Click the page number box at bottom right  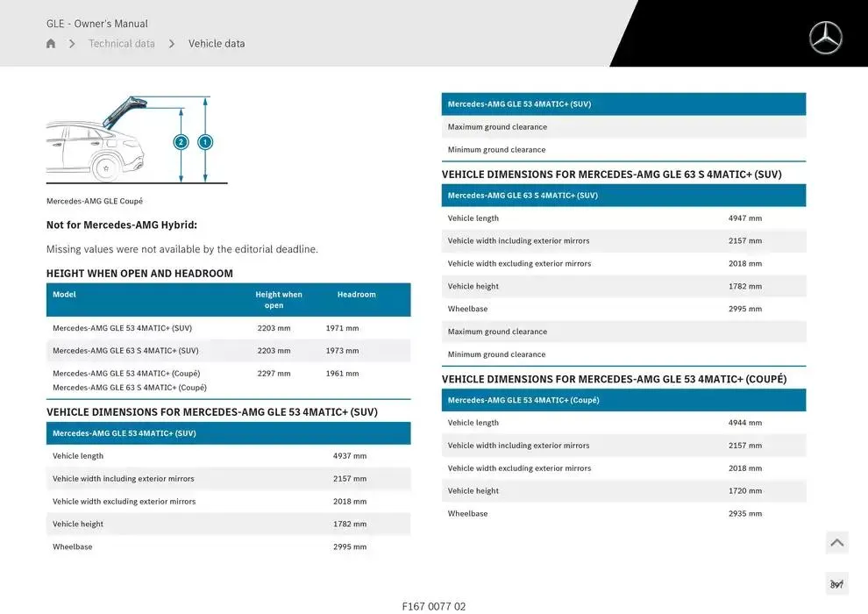(836, 584)
